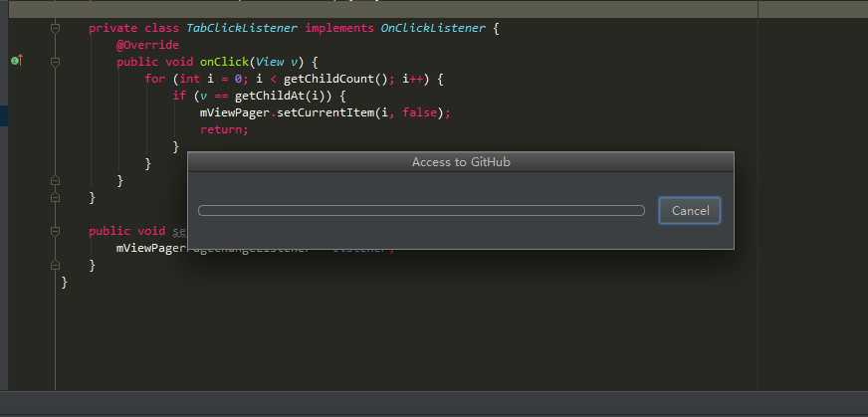
Task: Click the getChildAt(i) call
Action: click(x=283, y=97)
